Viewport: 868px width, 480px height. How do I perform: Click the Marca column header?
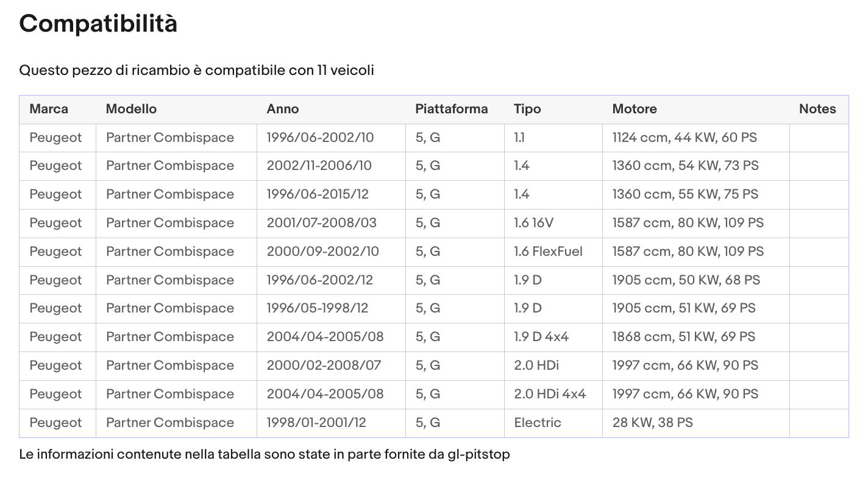click(x=49, y=108)
